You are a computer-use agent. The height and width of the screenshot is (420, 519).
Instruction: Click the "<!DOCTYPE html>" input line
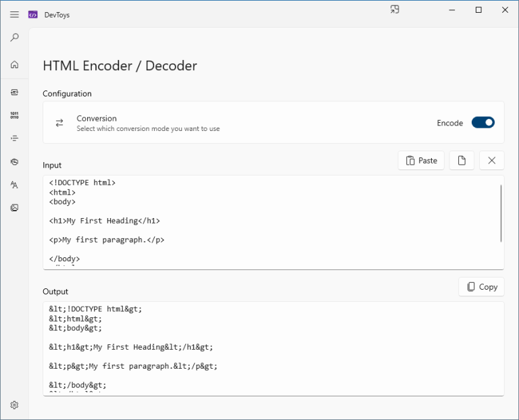tap(82, 183)
